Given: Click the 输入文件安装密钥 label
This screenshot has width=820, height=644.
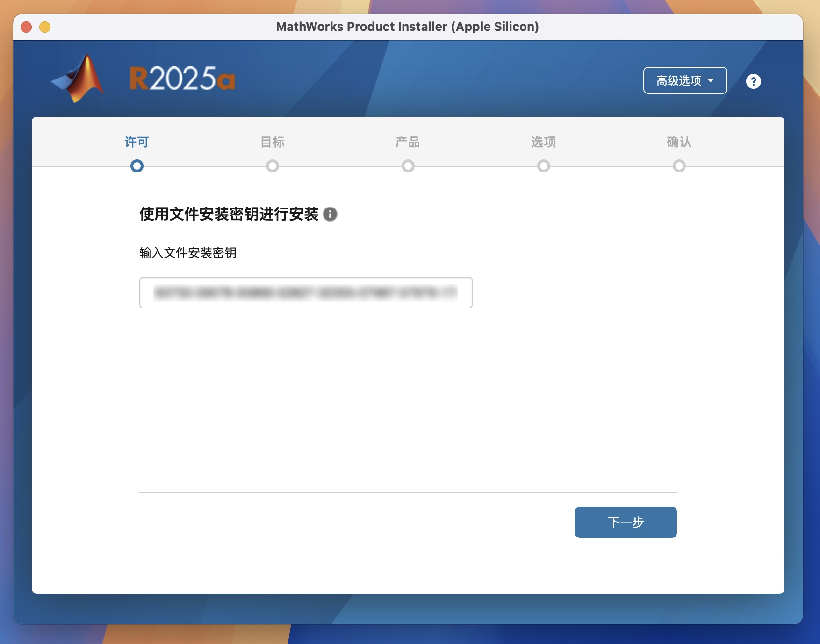Looking at the screenshot, I should [188, 253].
